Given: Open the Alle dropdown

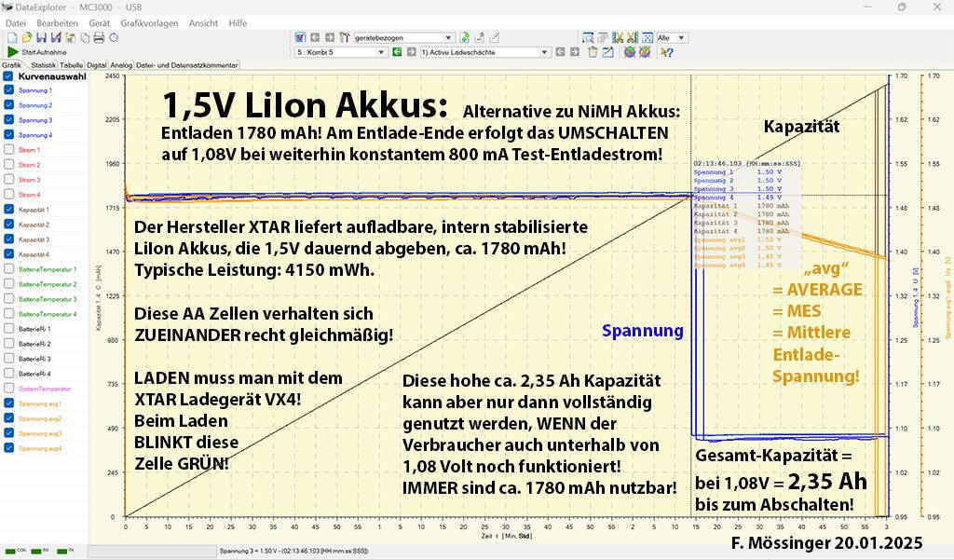Looking at the screenshot, I should click(681, 38).
